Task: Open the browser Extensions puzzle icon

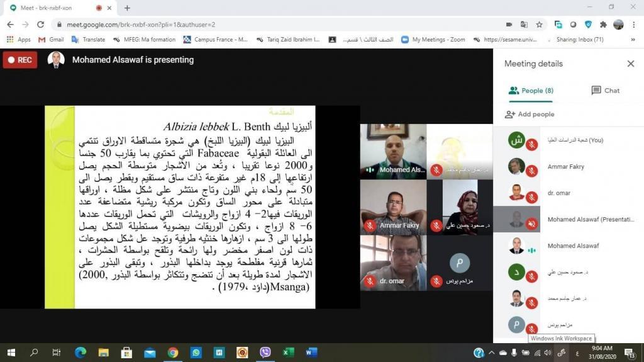Action: click(603, 25)
